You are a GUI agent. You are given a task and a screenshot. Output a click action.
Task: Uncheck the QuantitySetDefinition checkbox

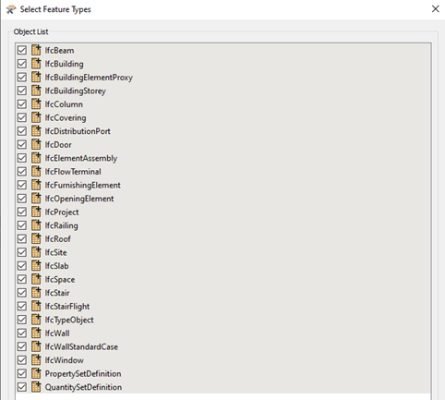coord(22,387)
